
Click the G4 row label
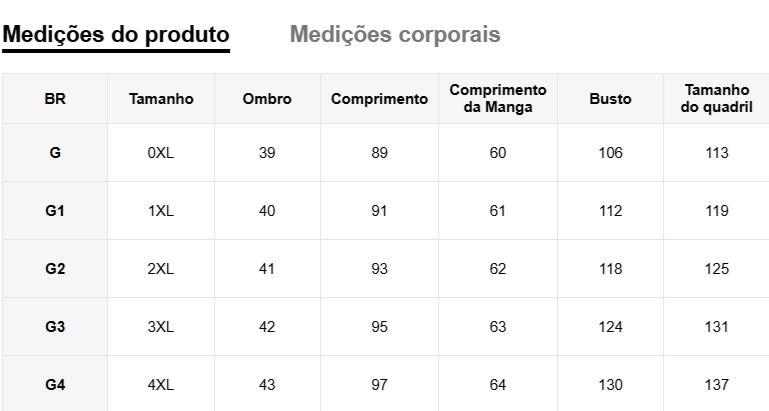pos(55,385)
